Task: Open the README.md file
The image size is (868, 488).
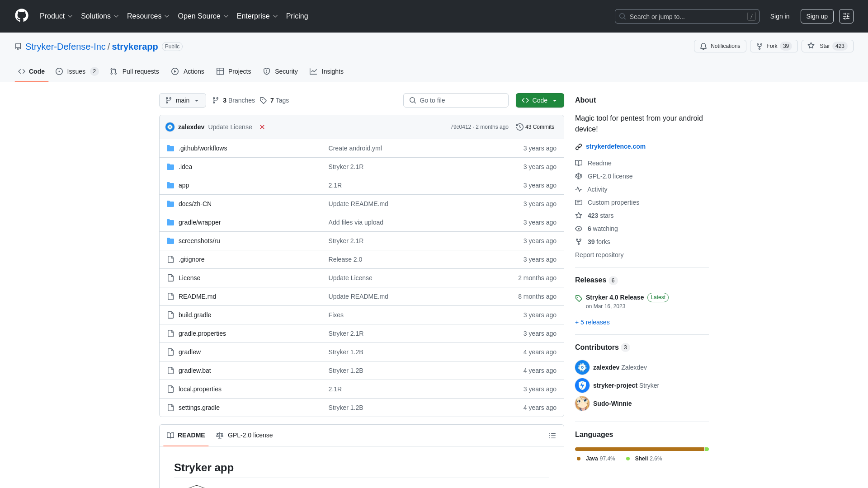Action: click(197, 296)
